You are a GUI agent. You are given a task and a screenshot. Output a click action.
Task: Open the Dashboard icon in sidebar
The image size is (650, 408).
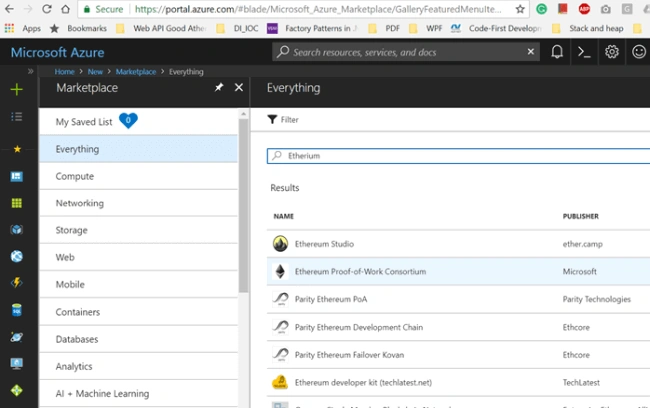point(17,176)
